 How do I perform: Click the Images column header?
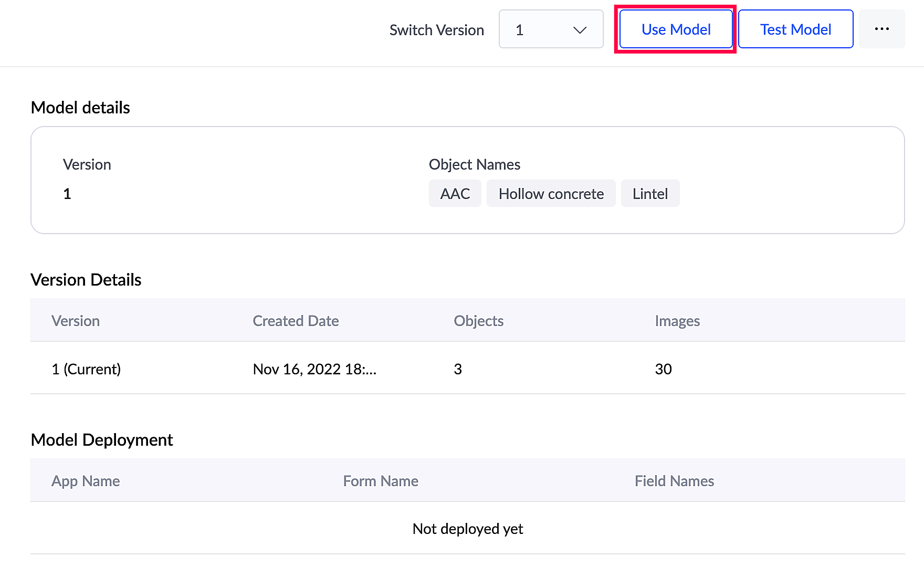(x=677, y=321)
